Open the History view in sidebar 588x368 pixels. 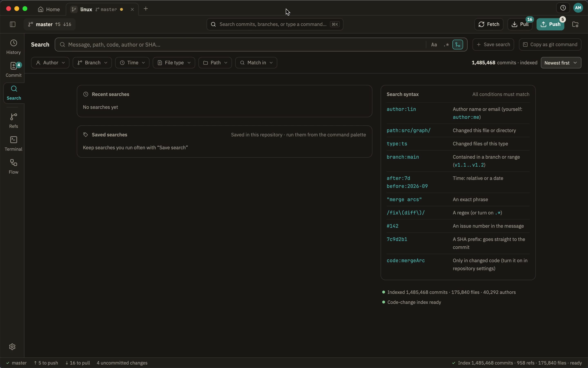coord(13,47)
